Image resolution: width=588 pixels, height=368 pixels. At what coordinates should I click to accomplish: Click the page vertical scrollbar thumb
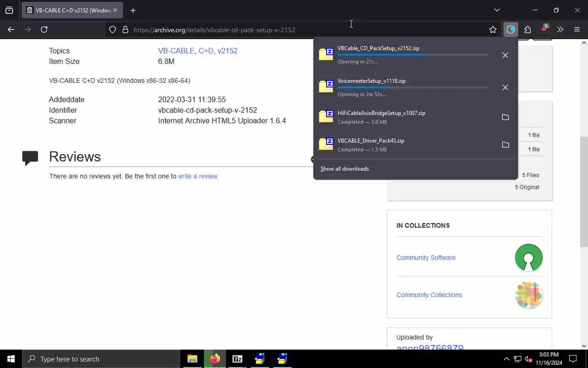584,191
